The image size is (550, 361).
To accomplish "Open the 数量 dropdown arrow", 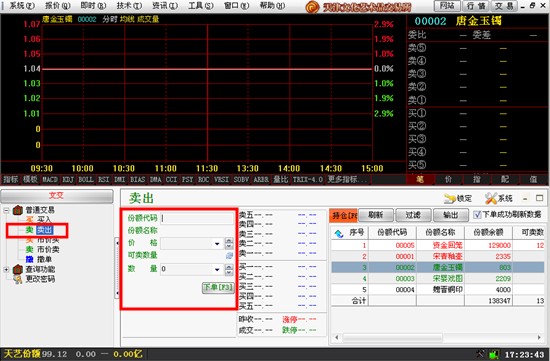I will [217, 269].
